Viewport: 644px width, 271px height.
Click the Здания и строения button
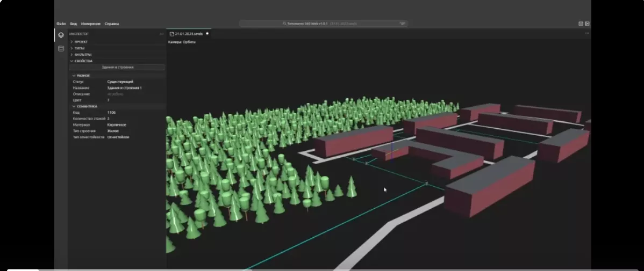(117, 67)
